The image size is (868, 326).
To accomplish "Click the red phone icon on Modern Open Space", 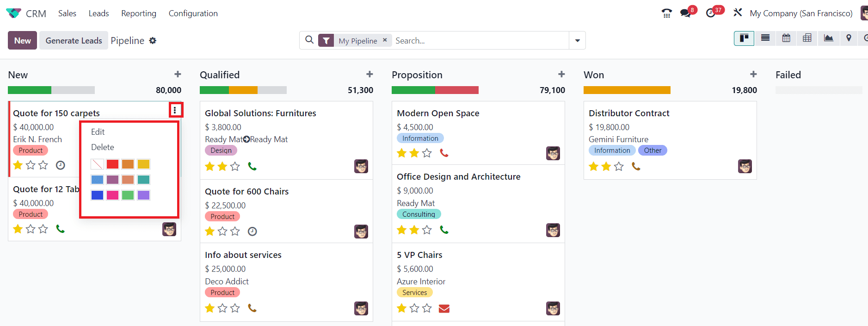I will pyautogui.click(x=444, y=153).
